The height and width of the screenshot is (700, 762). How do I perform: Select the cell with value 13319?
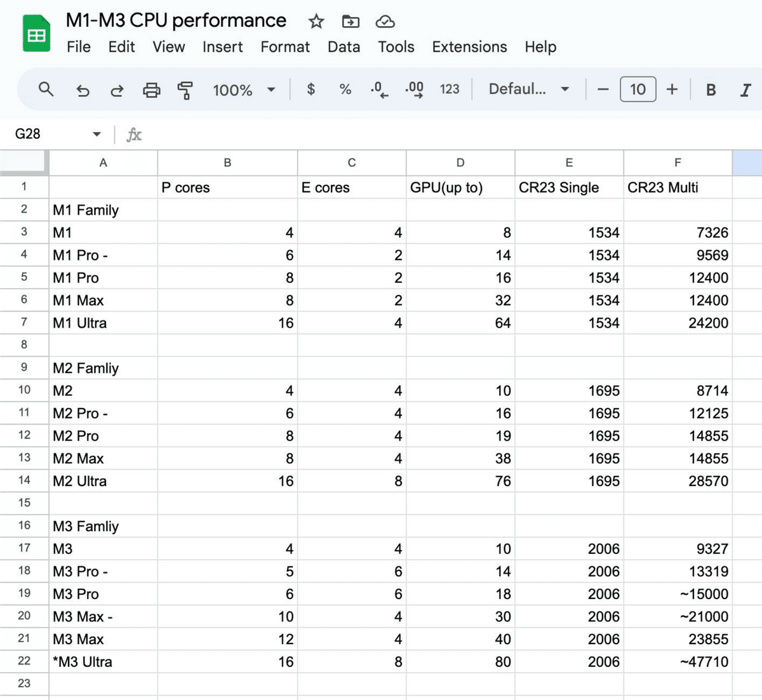(x=678, y=571)
